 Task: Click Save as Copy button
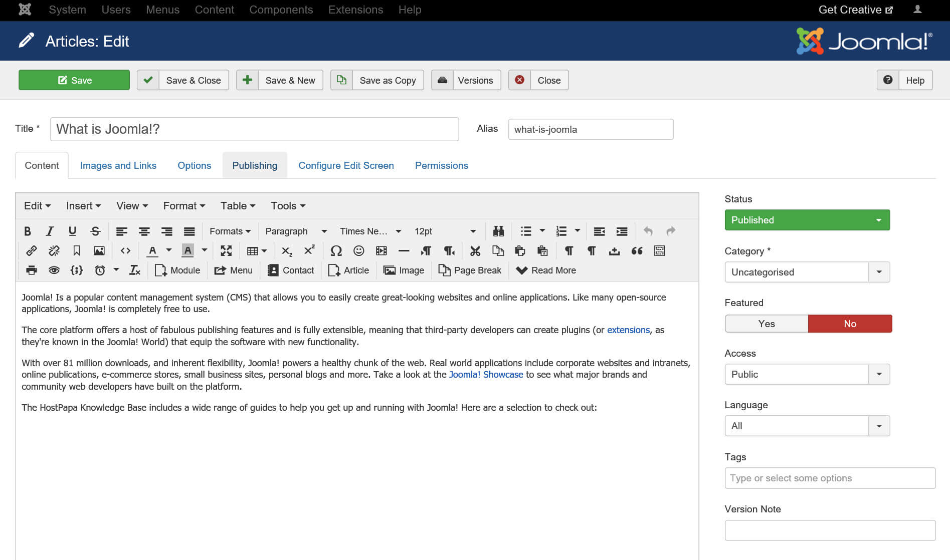tap(377, 80)
